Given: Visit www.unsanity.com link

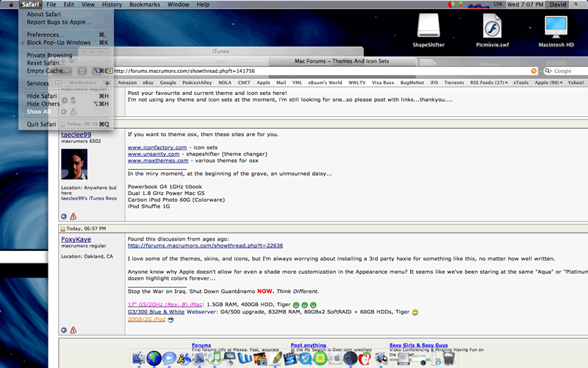Looking at the screenshot, I should pos(154,154).
